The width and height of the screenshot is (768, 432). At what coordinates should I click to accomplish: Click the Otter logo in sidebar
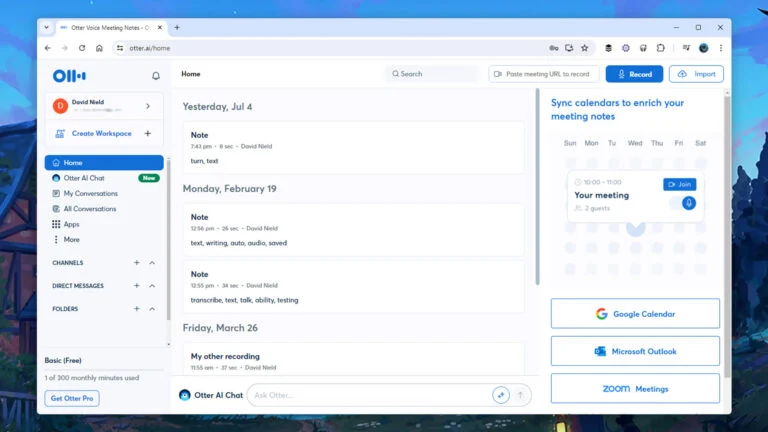click(x=69, y=75)
